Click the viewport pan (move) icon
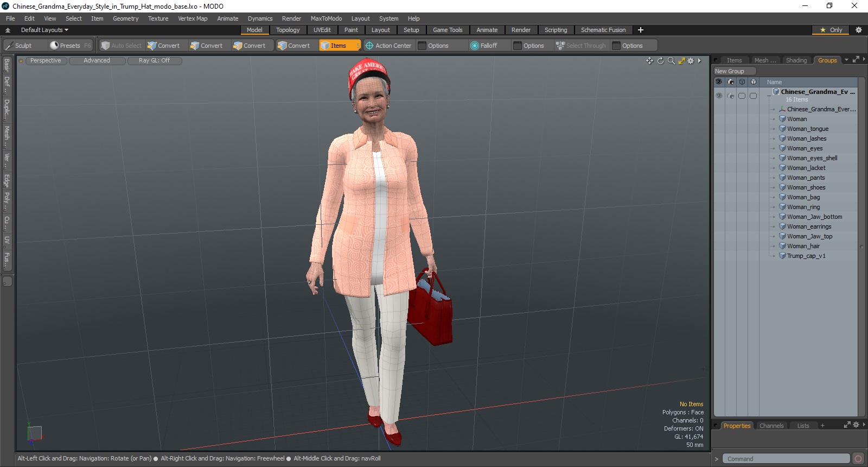Image resolution: width=868 pixels, height=467 pixels. 649,61
